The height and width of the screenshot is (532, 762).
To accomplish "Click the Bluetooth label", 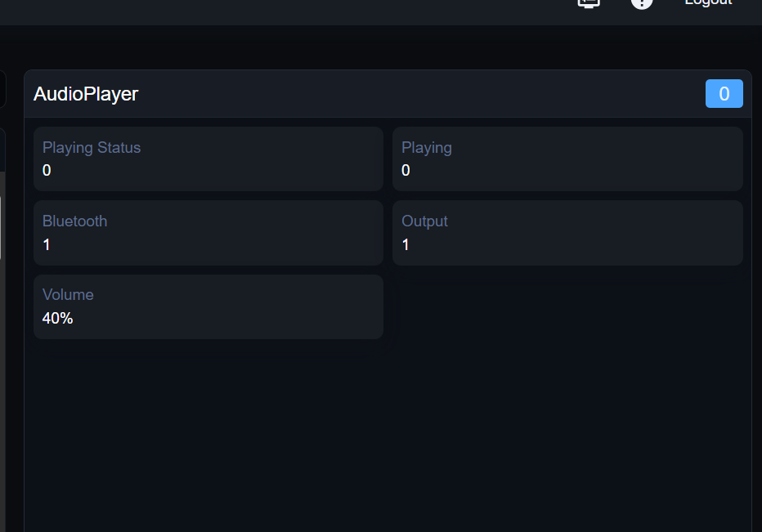I will pos(74,221).
